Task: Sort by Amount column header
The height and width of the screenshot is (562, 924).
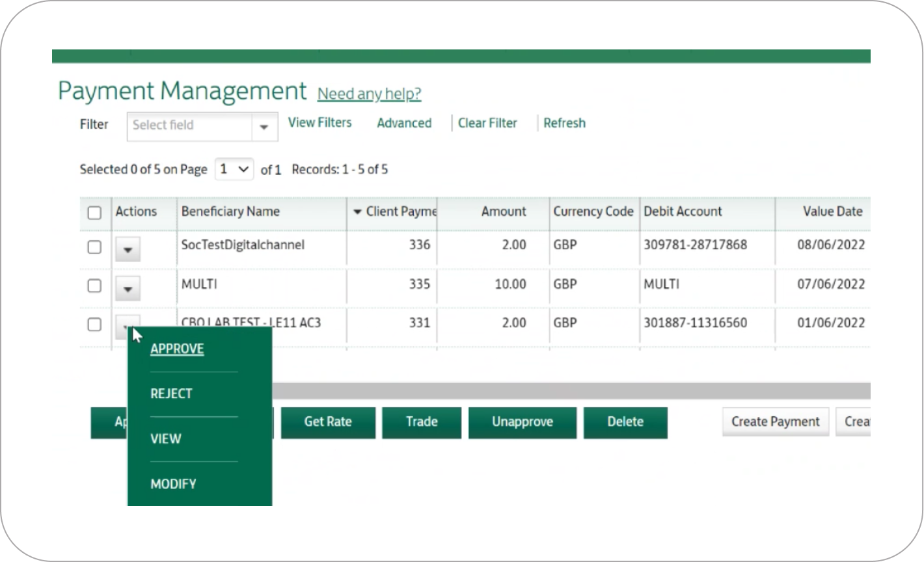Action: [504, 211]
